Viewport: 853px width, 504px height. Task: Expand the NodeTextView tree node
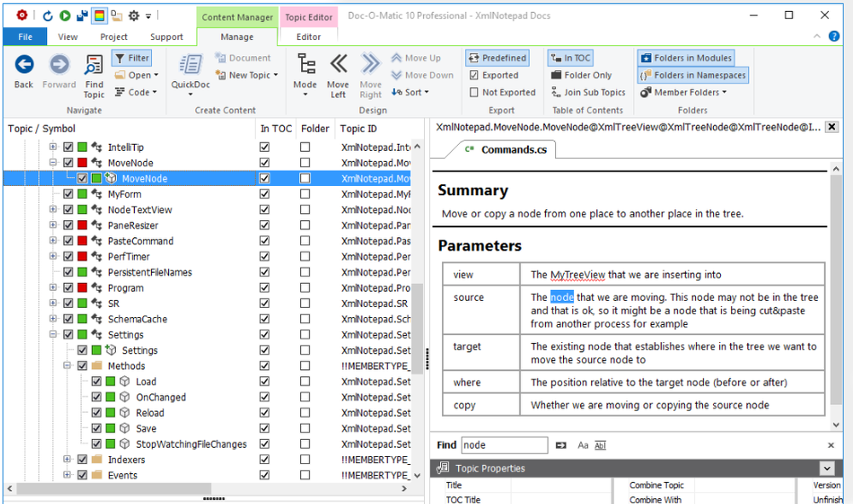(53, 209)
